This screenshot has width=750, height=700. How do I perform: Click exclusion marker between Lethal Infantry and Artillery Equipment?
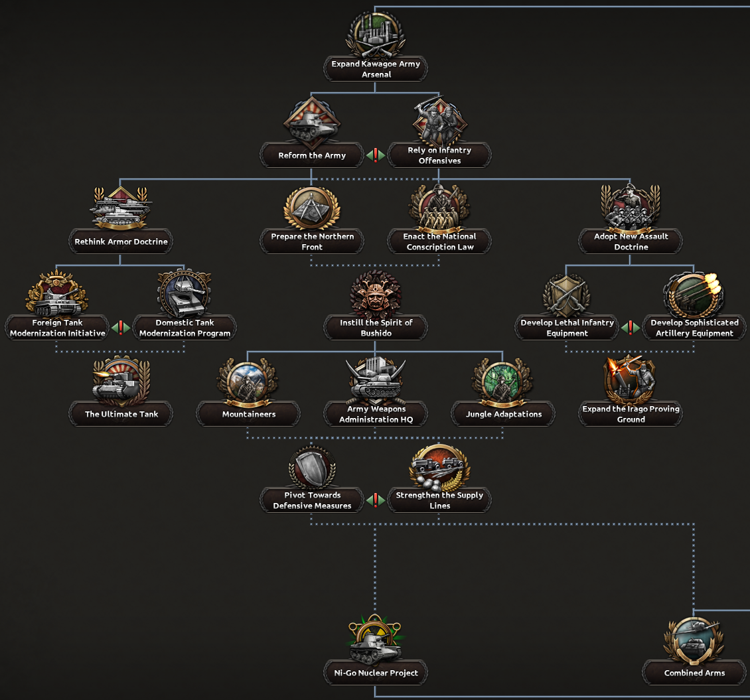[x=631, y=328]
